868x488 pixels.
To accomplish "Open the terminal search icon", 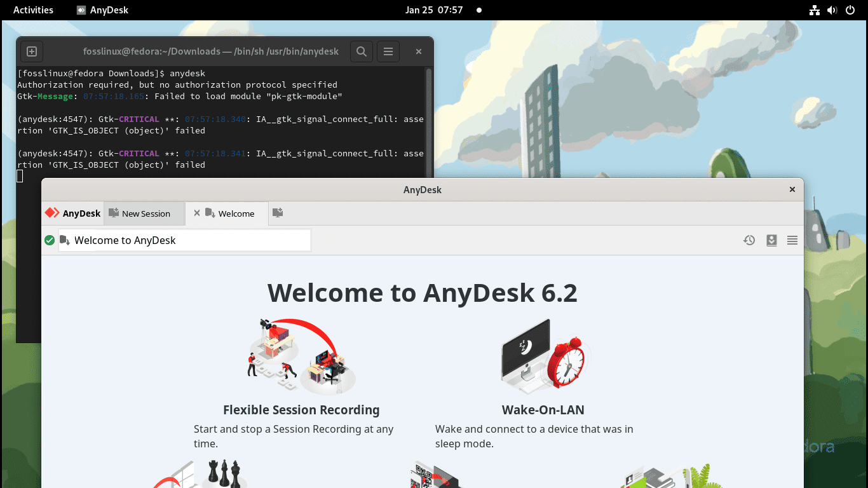I will (x=361, y=51).
